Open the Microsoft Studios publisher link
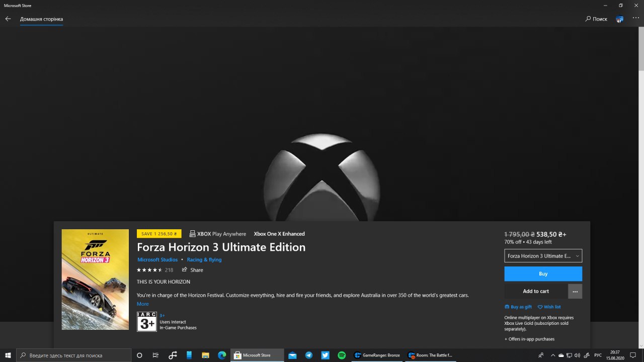 [x=157, y=260]
